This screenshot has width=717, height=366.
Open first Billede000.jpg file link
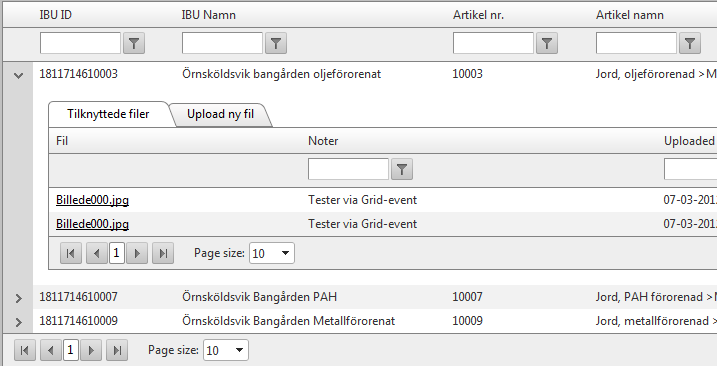92,200
